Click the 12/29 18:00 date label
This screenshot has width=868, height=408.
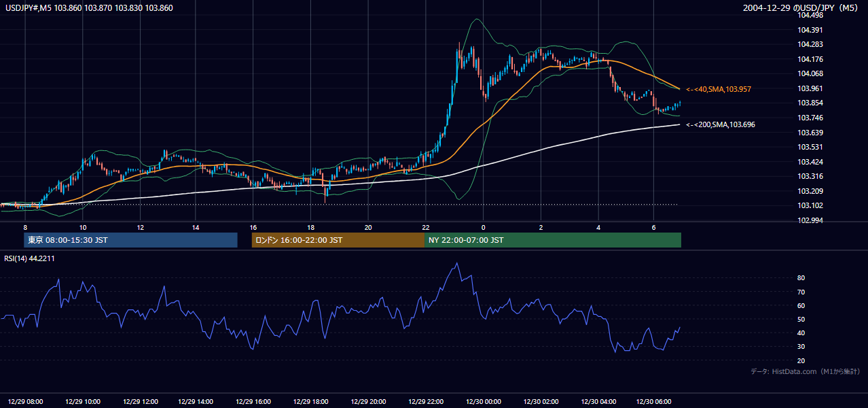click(x=311, y=402)
